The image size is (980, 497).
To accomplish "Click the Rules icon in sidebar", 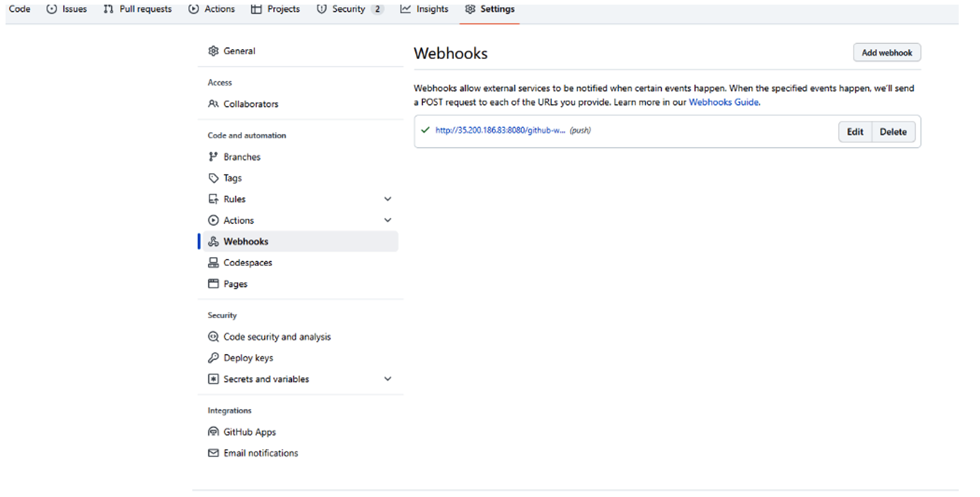I will [x=213, y=199].
